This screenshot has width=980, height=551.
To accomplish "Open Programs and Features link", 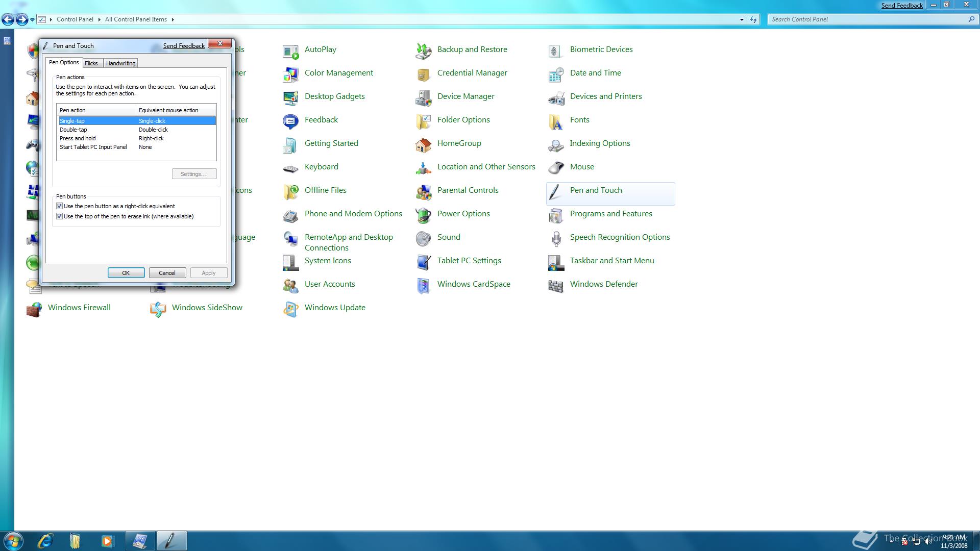I will (611, 213).
